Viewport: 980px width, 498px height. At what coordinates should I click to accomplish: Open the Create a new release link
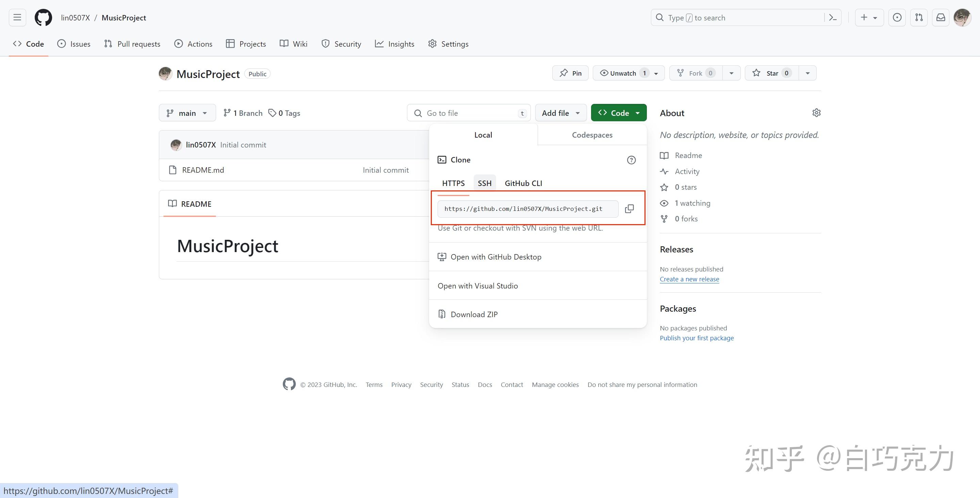689,279
